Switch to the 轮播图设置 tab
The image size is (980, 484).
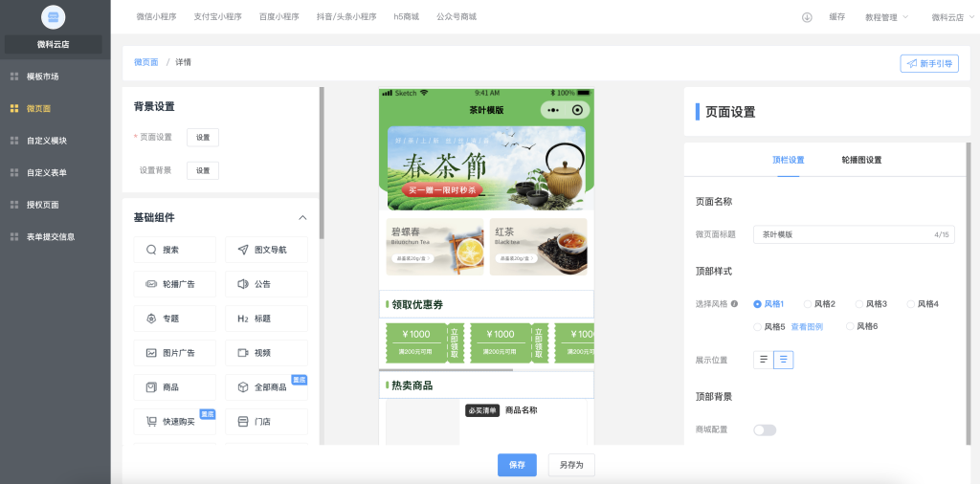[861, 160]
